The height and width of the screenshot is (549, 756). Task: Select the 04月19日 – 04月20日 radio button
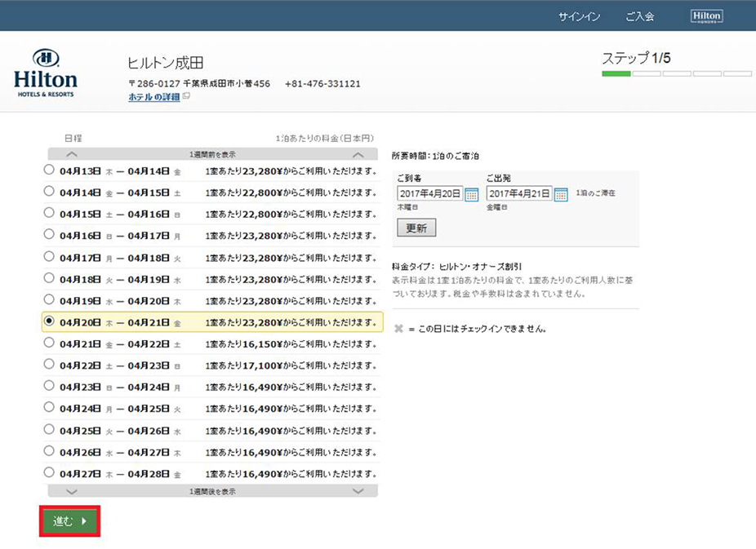tap(49, 299)
